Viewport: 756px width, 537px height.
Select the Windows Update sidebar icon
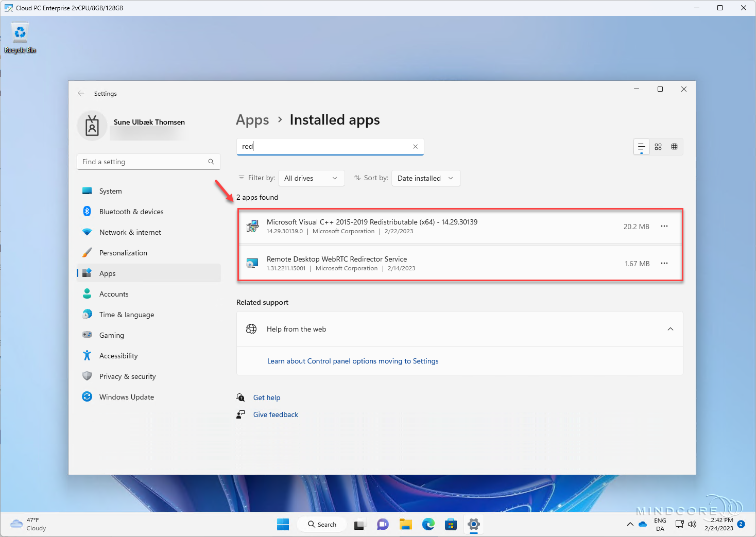(x=87, y=396)
